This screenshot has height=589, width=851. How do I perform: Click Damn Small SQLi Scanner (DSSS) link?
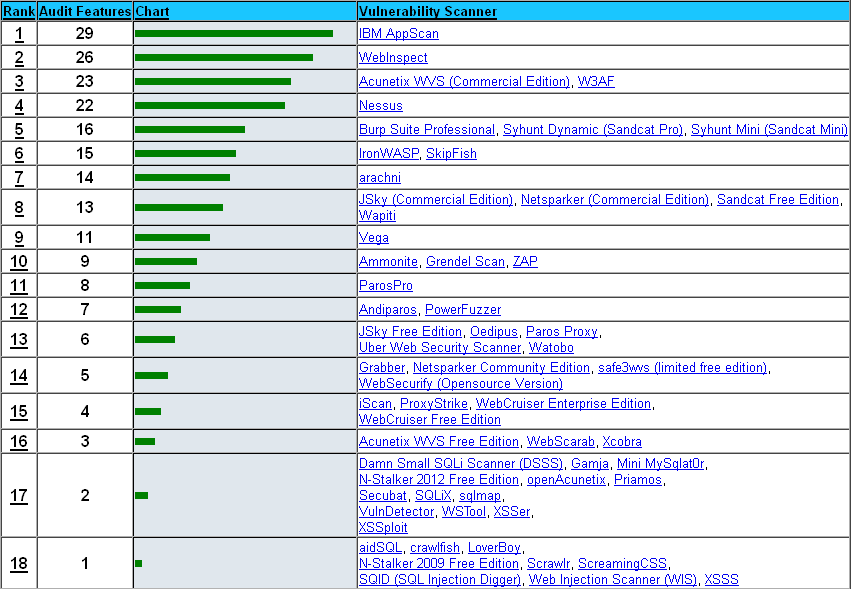(x=461, y=464)
